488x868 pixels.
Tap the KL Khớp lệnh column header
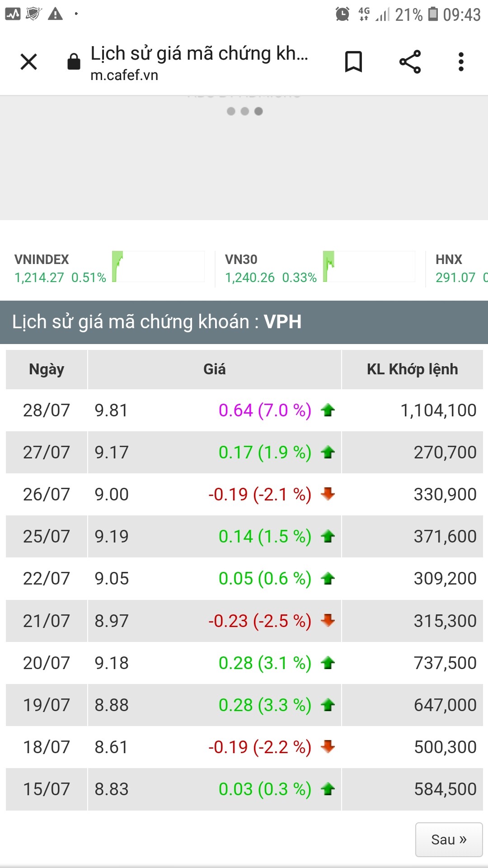[412, 369]
